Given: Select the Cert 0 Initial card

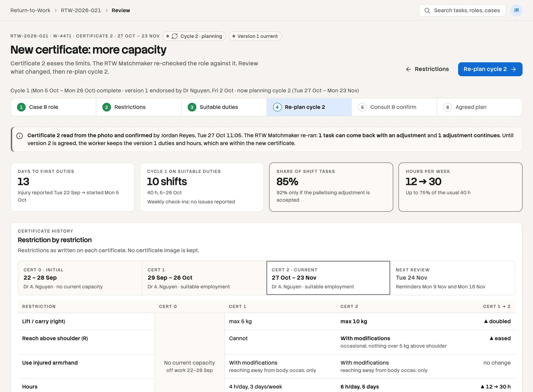Looking at the screenshot, I should [x=80, y=278].
